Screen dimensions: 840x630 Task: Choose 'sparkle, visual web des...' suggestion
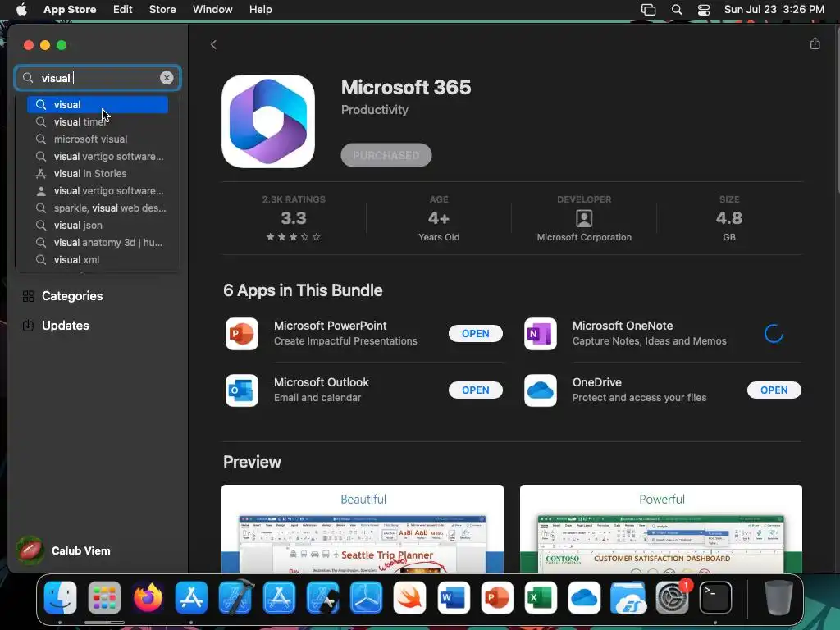98,208
